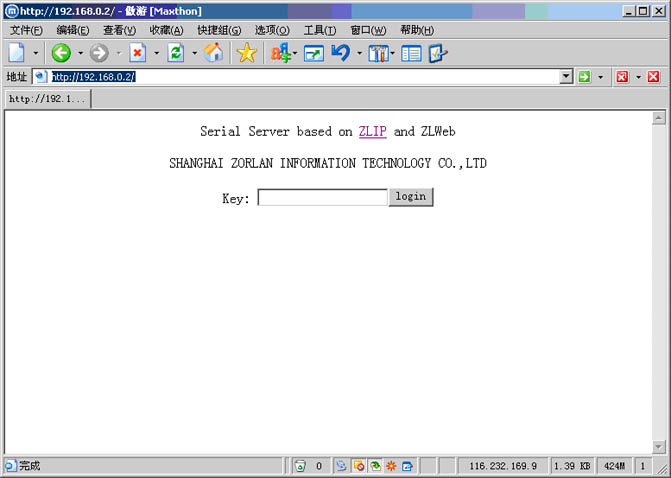Open Favorites via the star icon
The image size is (671, 478).
[x=246, y=53]
